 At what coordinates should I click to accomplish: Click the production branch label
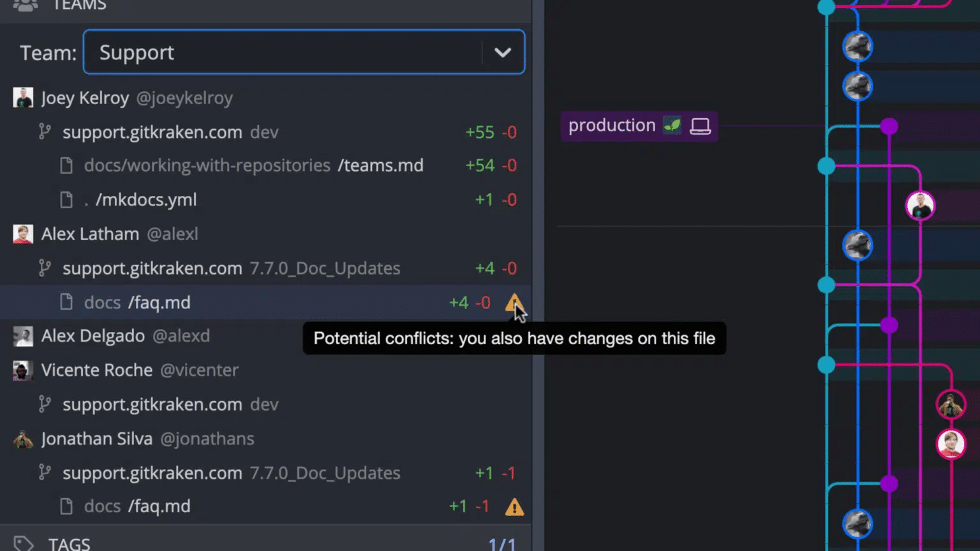[x=612, y=125]
